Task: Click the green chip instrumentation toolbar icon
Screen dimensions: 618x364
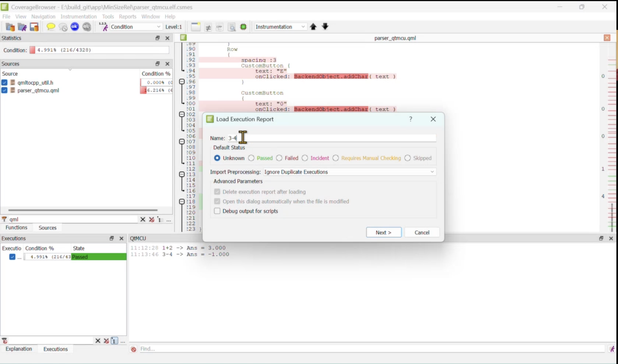Action: (x=243, y=27)
